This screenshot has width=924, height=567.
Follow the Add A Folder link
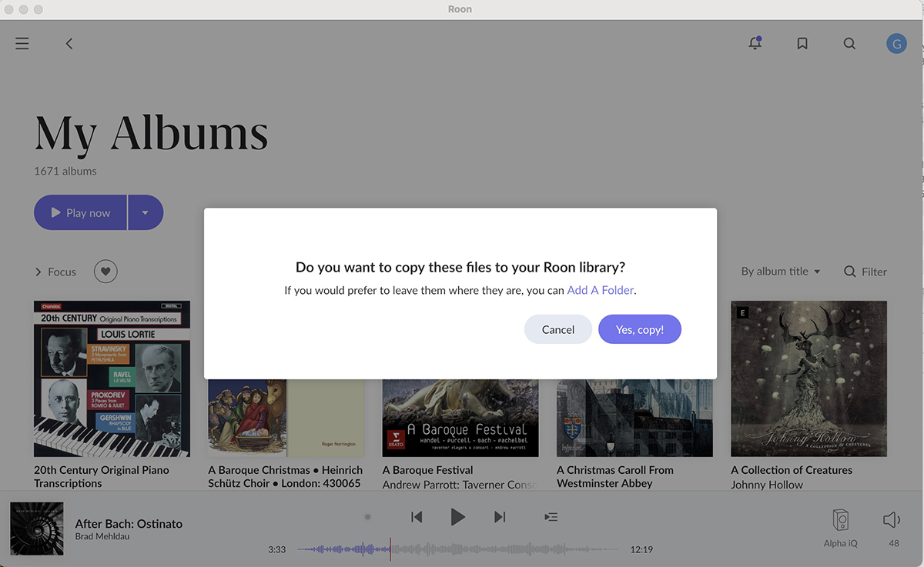pyautogui.click(x=601, y=290)
